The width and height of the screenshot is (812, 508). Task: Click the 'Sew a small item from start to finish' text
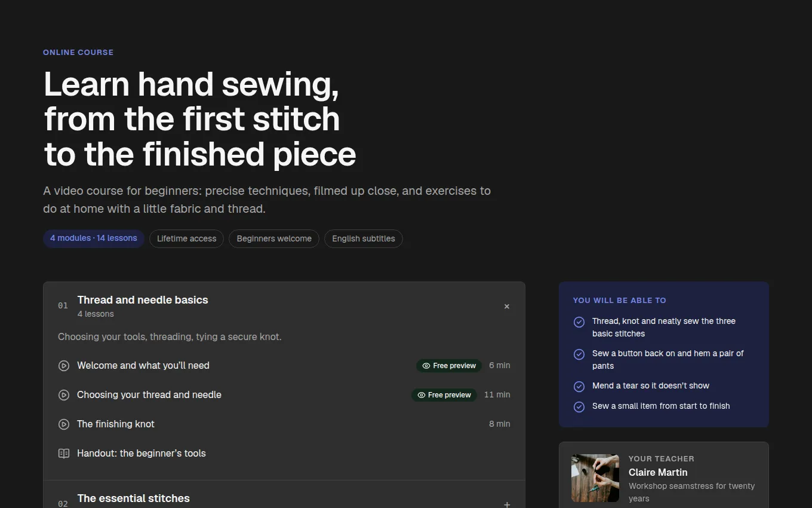pyautogui.click(x=661, y=406)
